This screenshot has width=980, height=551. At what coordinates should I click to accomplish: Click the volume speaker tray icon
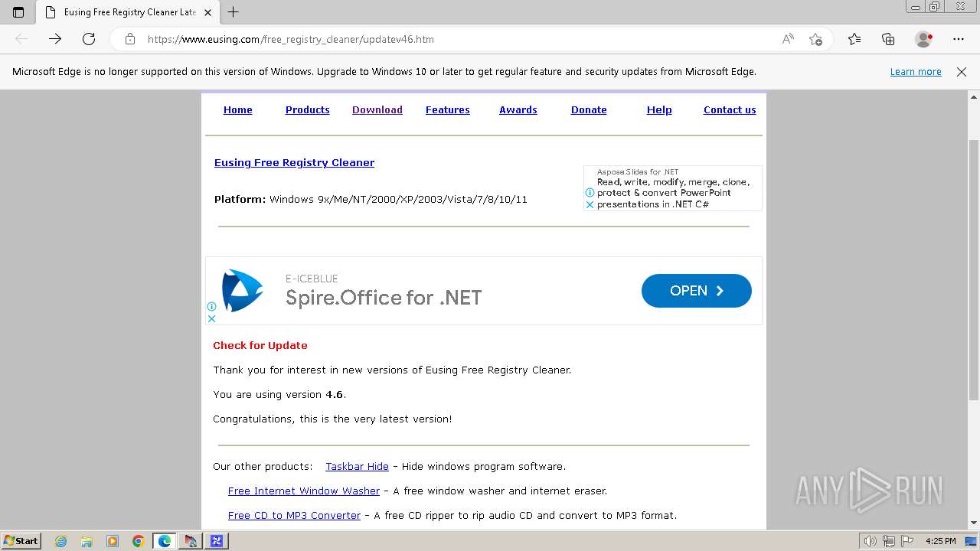click(x=871, y=541)
